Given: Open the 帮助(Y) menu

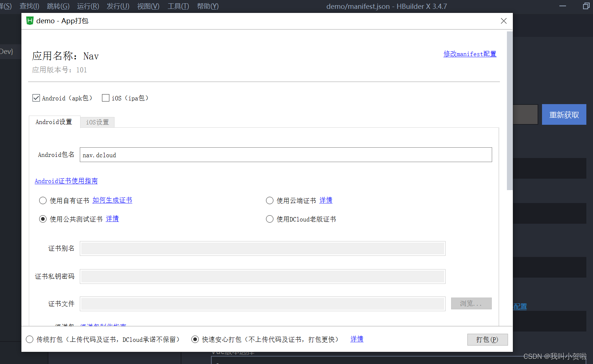Looking at the screenshot, I should click(208, 6).
